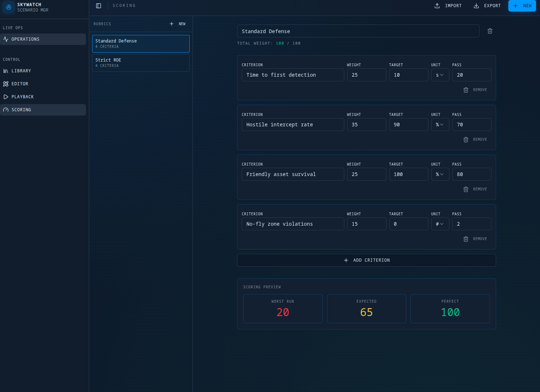Viewport: 540px width, 392px height.
Task: Edit target 90 for Hostile intercept rate
Action: [409, 125]
